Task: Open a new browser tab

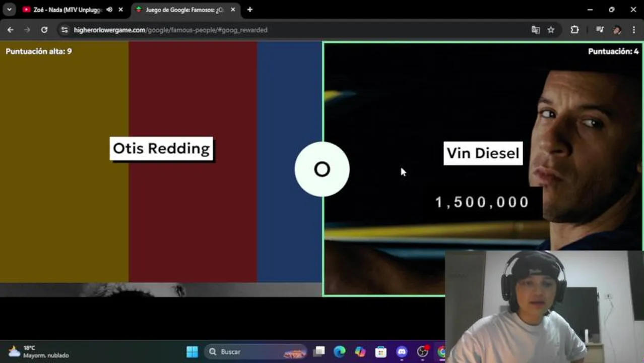Action: pyautogui.click(x=250, y=10)
